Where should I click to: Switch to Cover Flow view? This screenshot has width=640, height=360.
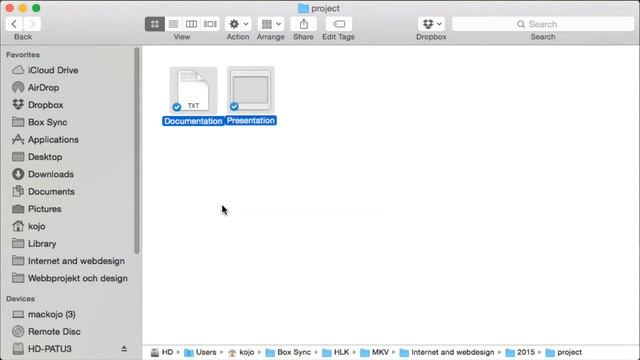210,24
